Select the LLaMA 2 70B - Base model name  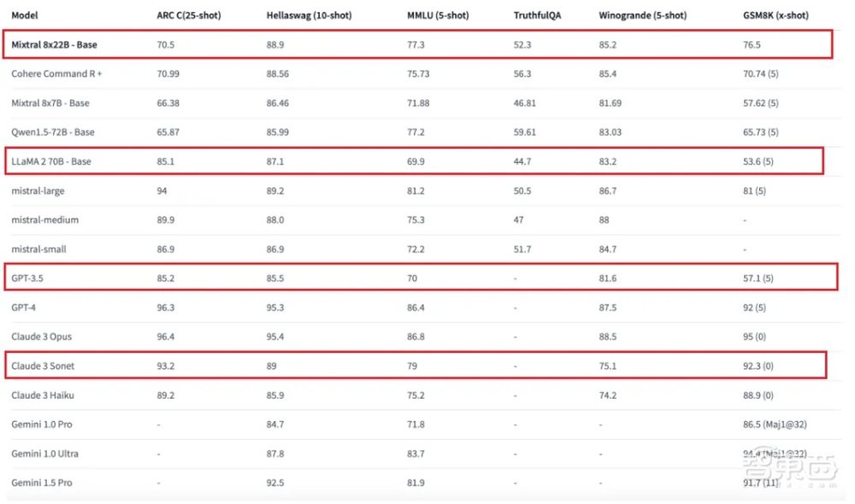pyautogui.click(x=51, y=161)
